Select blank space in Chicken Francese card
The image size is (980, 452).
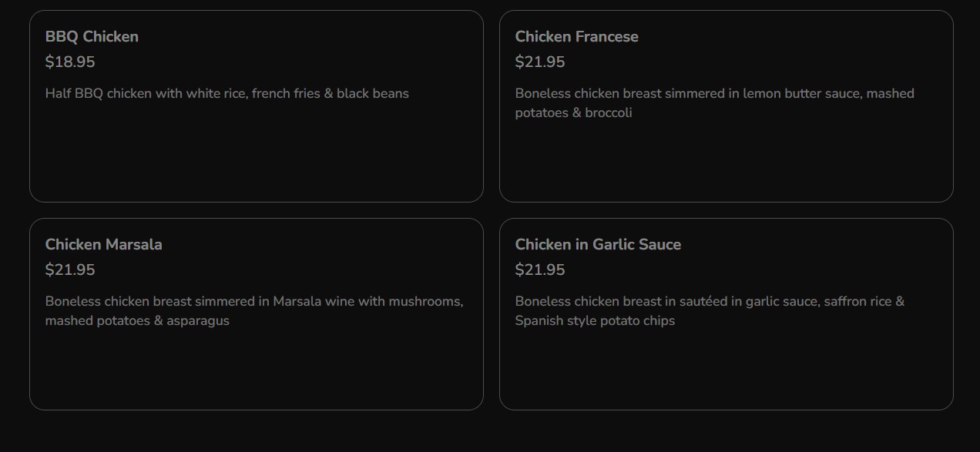726,162
